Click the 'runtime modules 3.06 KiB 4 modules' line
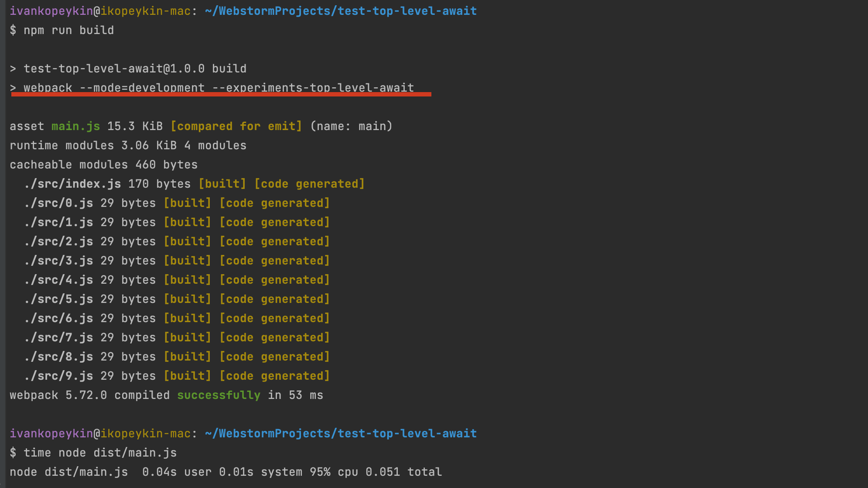This screenshot has width=868, height=488. tap(128, 145)
